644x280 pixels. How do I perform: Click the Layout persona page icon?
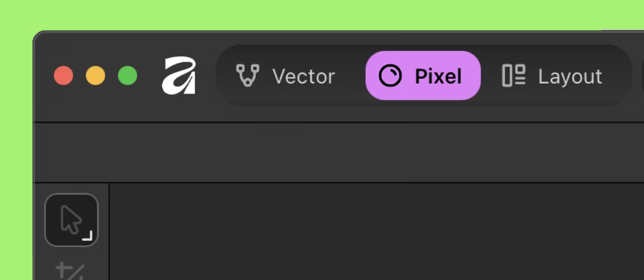point(514,75)
